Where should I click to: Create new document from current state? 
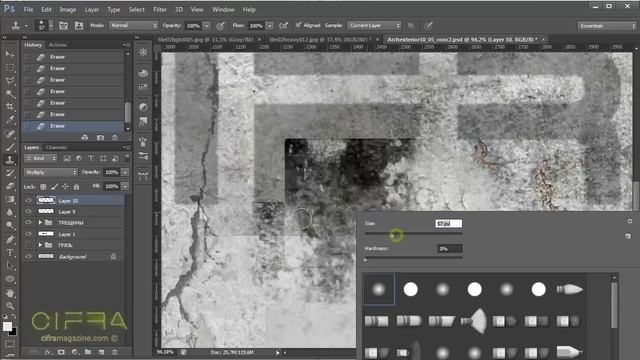point(84,138)
